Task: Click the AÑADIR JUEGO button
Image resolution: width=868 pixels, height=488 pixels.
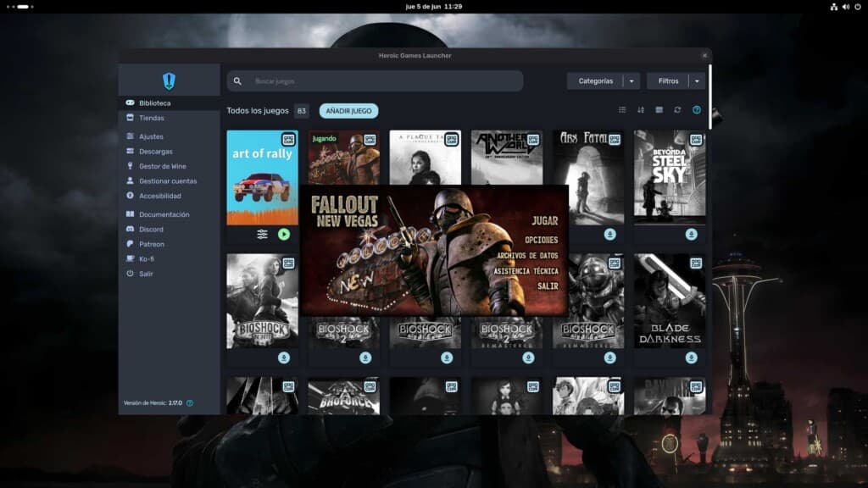Action: tap(348, 111)
